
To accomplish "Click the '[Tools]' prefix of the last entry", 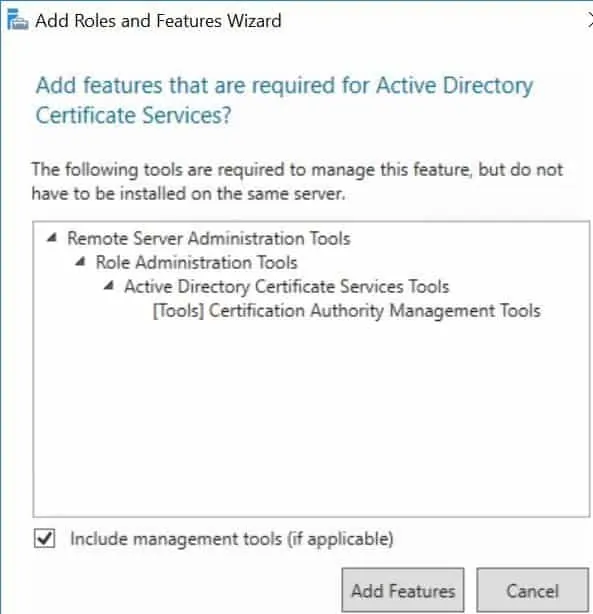I will click(x=179, y=311).
